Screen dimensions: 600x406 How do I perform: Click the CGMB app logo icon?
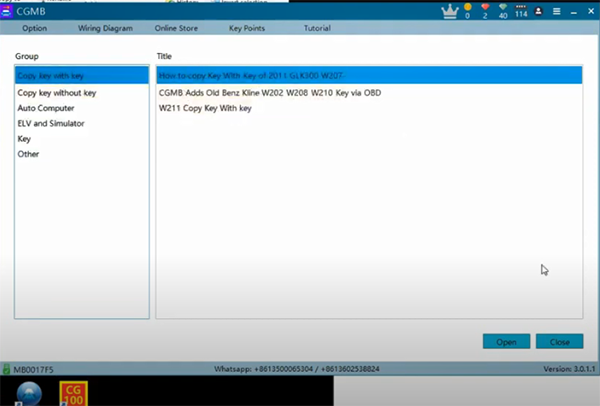[x=7, y=11]
